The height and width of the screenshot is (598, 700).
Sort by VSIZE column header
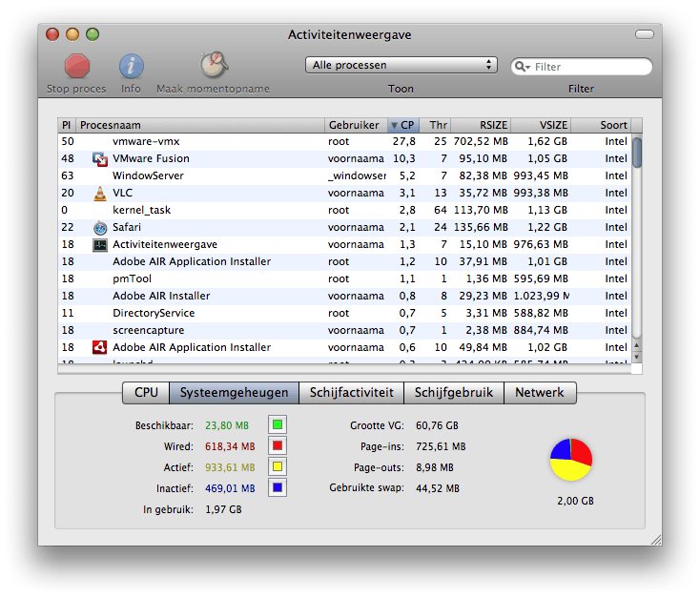coord(541,125)
